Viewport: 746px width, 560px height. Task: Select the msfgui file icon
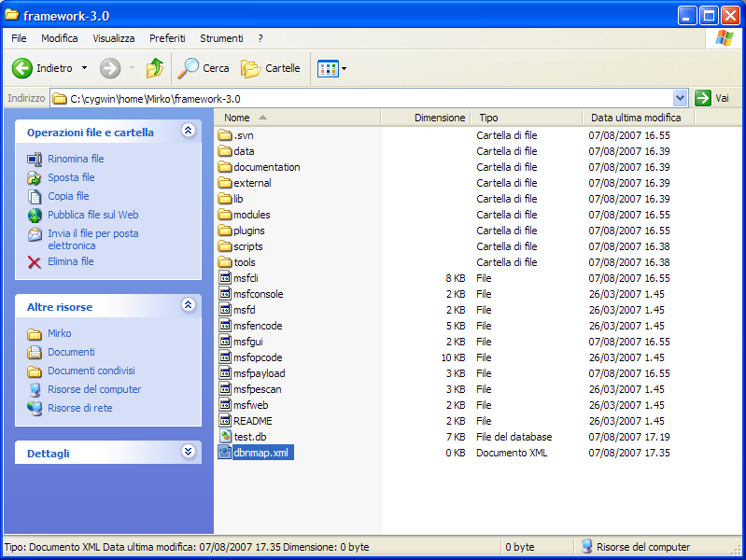pyautogui.click(x=225, y=342)
